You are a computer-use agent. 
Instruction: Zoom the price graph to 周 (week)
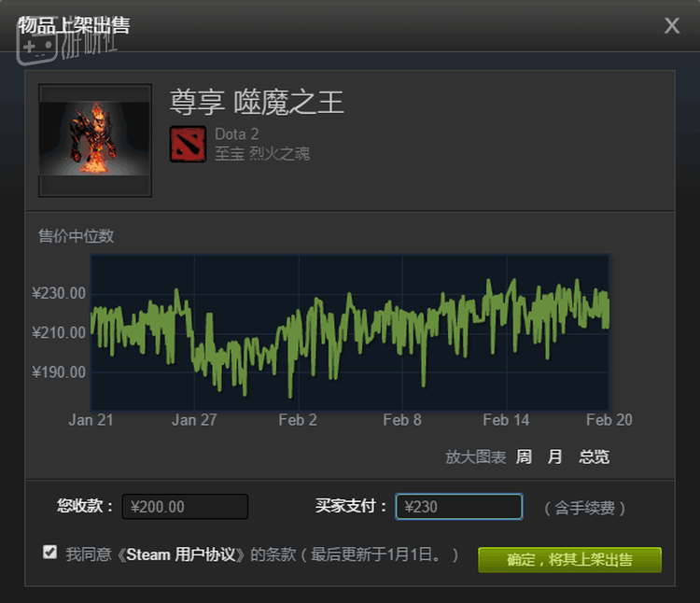(x=524, y=456)
